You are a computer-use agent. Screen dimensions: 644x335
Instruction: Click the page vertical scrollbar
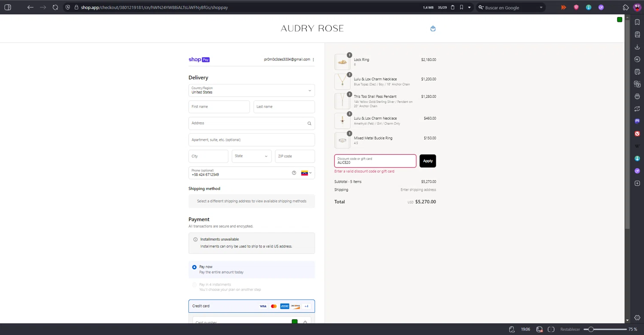pos(627,124)
